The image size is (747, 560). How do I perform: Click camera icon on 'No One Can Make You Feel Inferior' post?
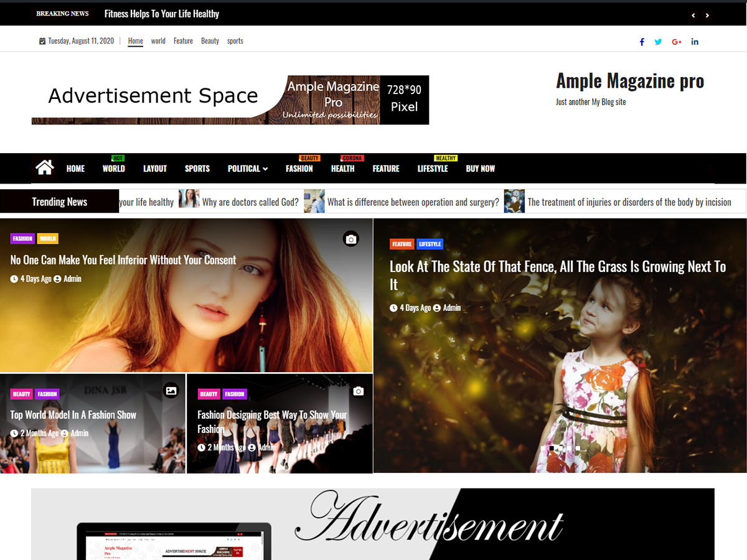pos(351,239)
